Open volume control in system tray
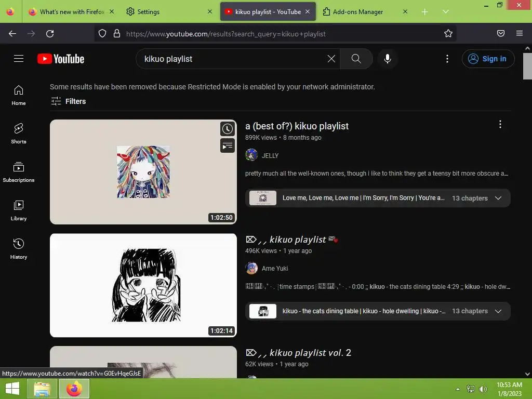Image resolution: width=532 pixels, height=399 pixels. [483, 389]
